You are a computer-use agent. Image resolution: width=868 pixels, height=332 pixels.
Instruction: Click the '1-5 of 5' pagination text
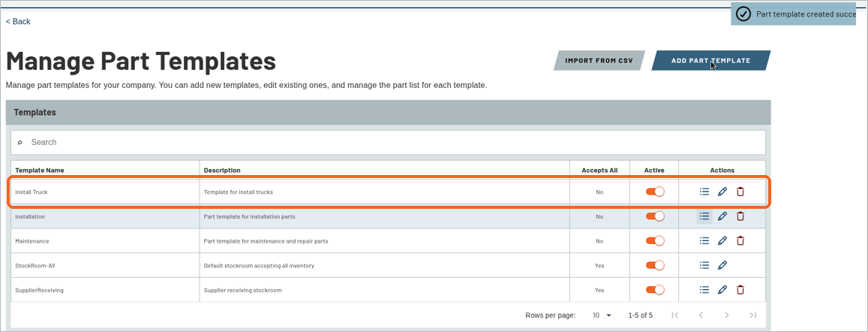coord(641,315)
